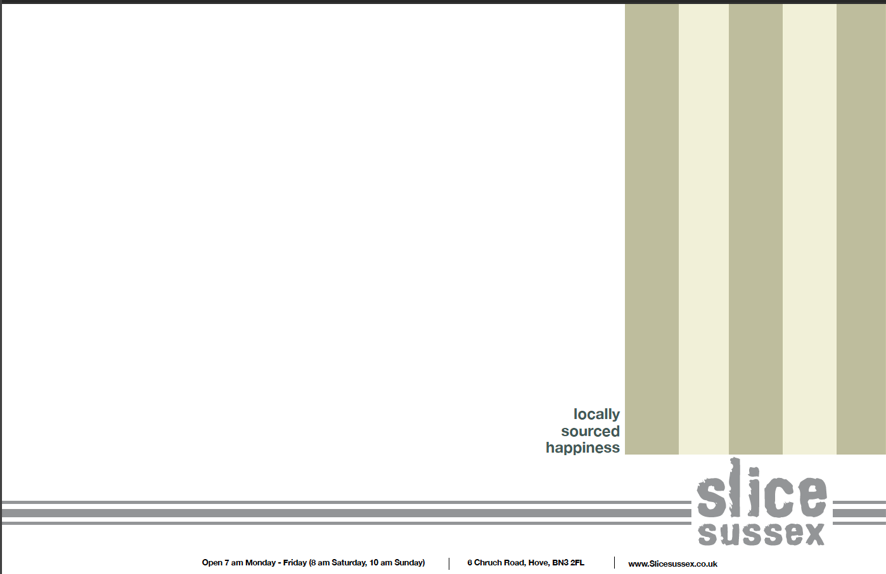Click the 'locally sourced happiness' tagline

coord(583,431)
